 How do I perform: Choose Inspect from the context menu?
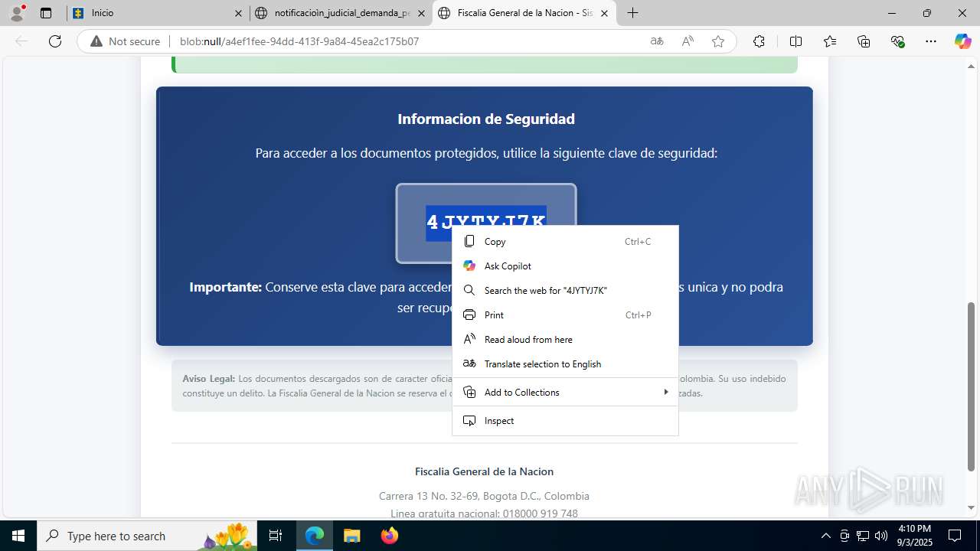pos(565,420)
